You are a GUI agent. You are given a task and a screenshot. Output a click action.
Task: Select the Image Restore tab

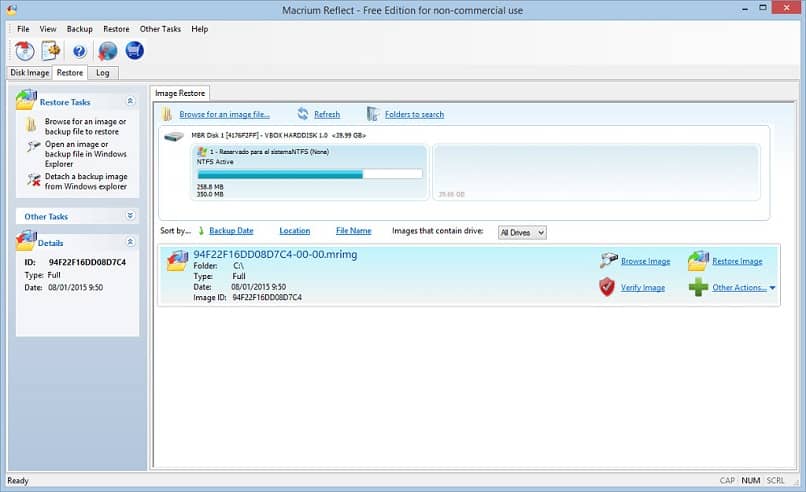[x=180, y=93]
